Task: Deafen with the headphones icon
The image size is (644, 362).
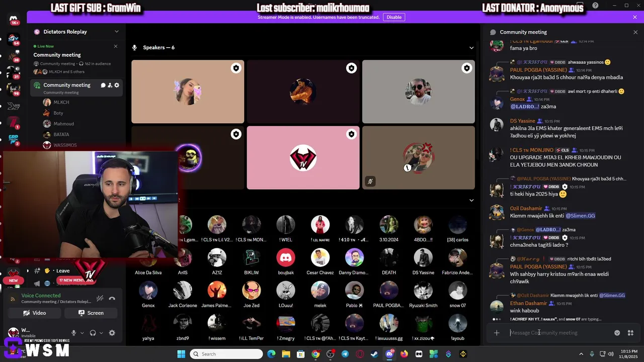Action: click(93, 333)
